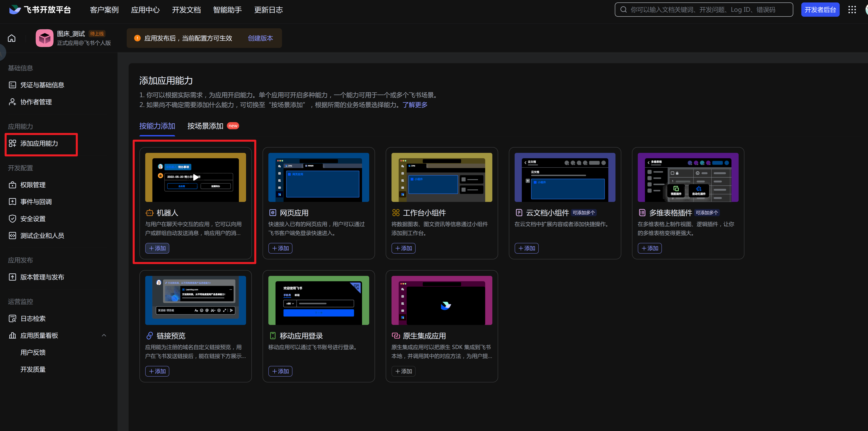Open 开发质量 under 应用质量看板
Viewport: 868px width, 431px height.
click(x=33, y=369)
